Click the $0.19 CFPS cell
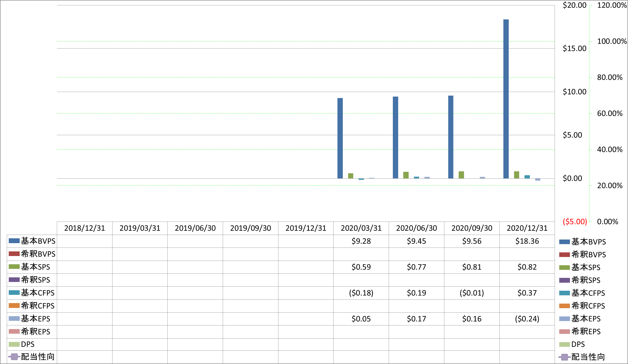628x364 pixels. click(416, 293)
